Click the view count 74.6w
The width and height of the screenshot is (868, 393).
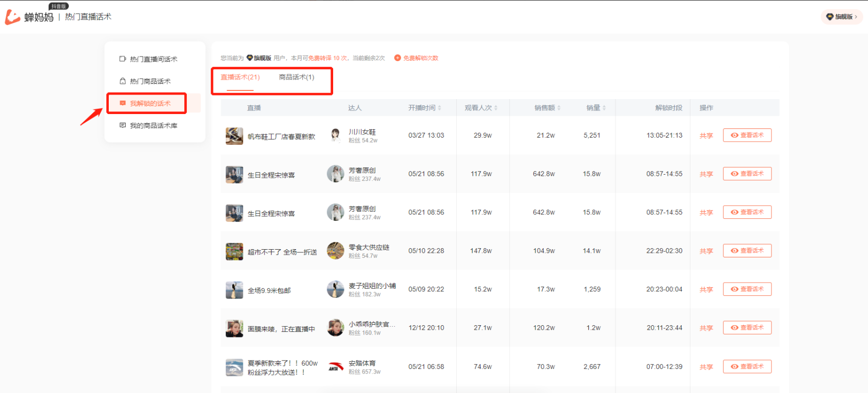483,367
